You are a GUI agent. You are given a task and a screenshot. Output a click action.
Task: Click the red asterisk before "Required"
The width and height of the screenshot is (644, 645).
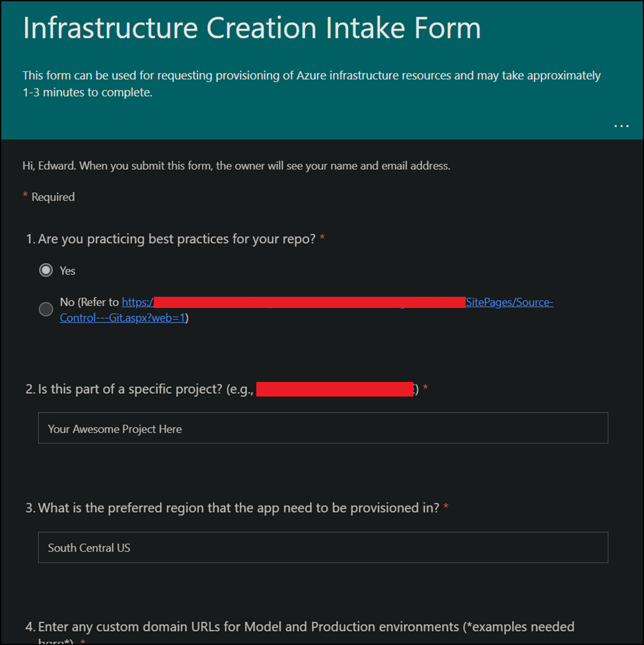point(25,196)
